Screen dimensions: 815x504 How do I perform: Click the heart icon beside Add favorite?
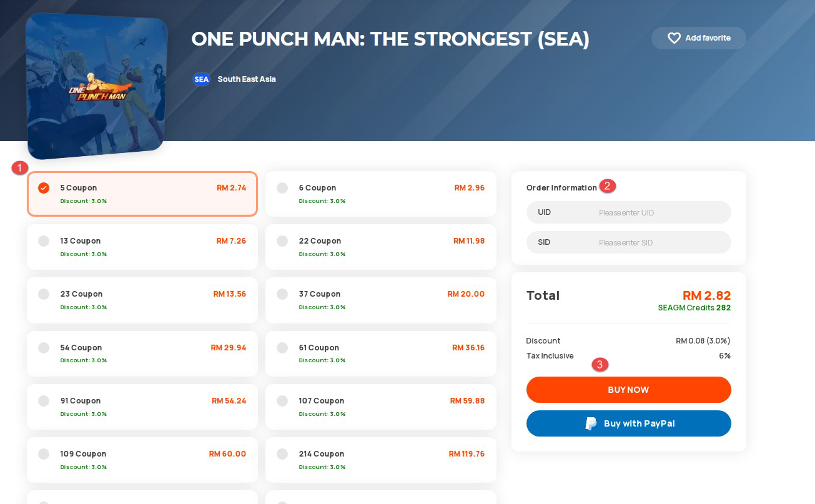674,38
